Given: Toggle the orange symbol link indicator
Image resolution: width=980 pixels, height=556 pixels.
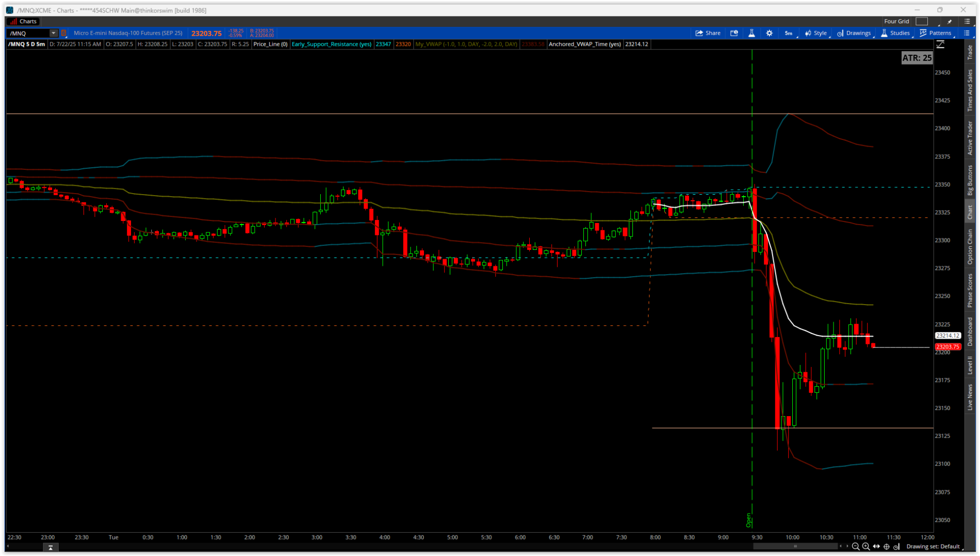Looking at the screenshot, I should [x=64, y=33].
